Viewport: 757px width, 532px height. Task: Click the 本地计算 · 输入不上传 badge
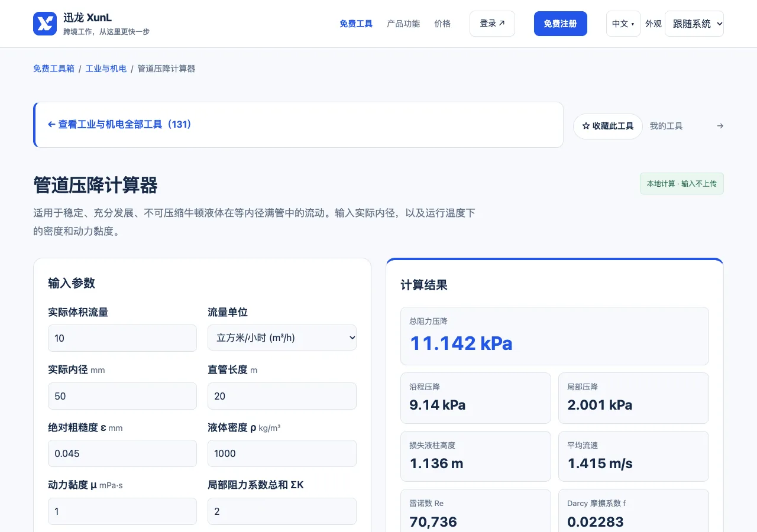681,184
